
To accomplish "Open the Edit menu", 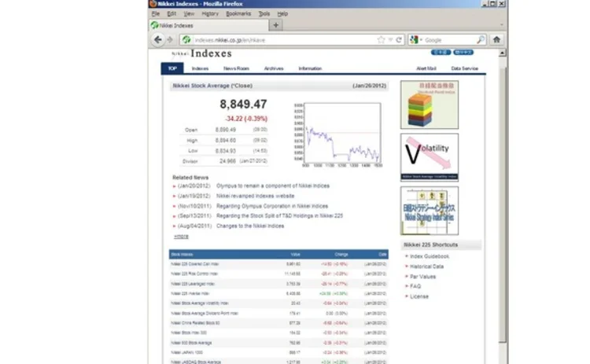I will point(171,13).
